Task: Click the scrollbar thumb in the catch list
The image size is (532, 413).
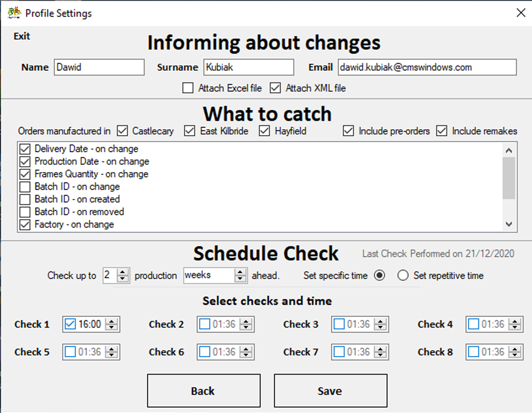Action: pyautogui.click(x=509, y=178)
